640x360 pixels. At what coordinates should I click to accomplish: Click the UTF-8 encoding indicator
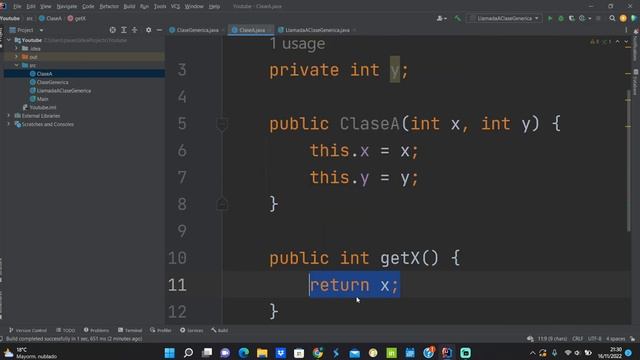coord(594,339)
